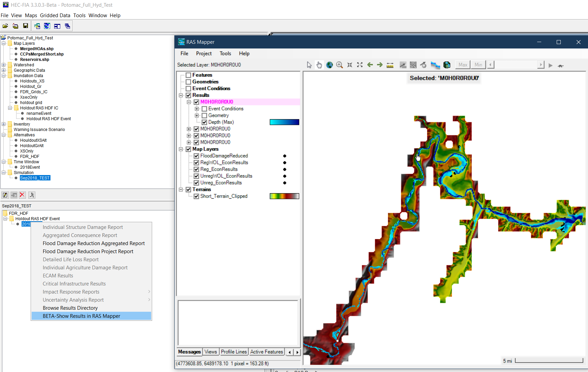Click the green back arrow for previous view

pyautogui.click(x=370, y=65)
